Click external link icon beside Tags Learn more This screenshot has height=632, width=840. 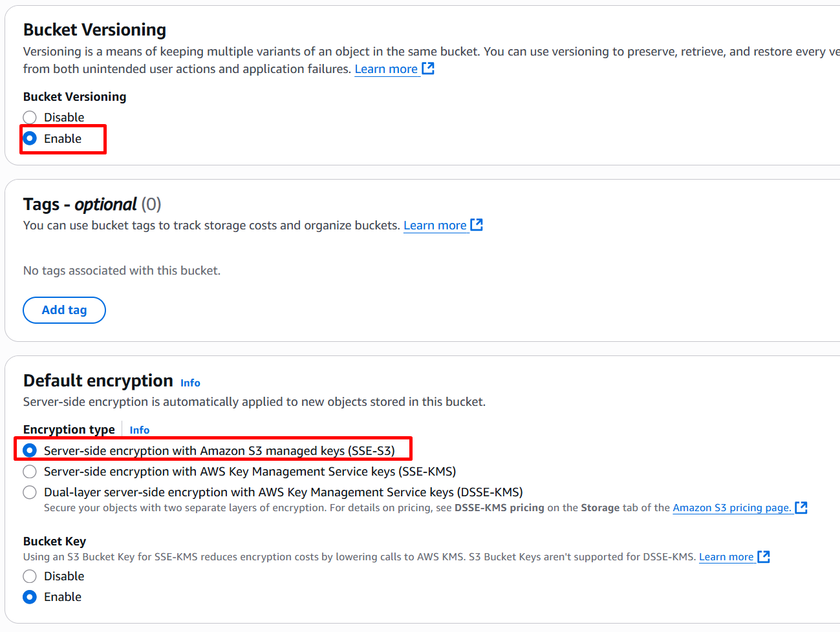(x=477, y=225)
